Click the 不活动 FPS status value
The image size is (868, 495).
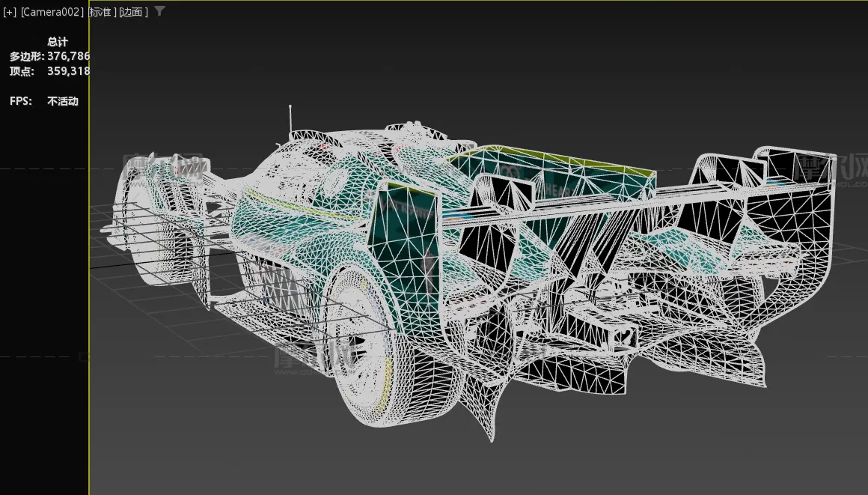point(63,101)
